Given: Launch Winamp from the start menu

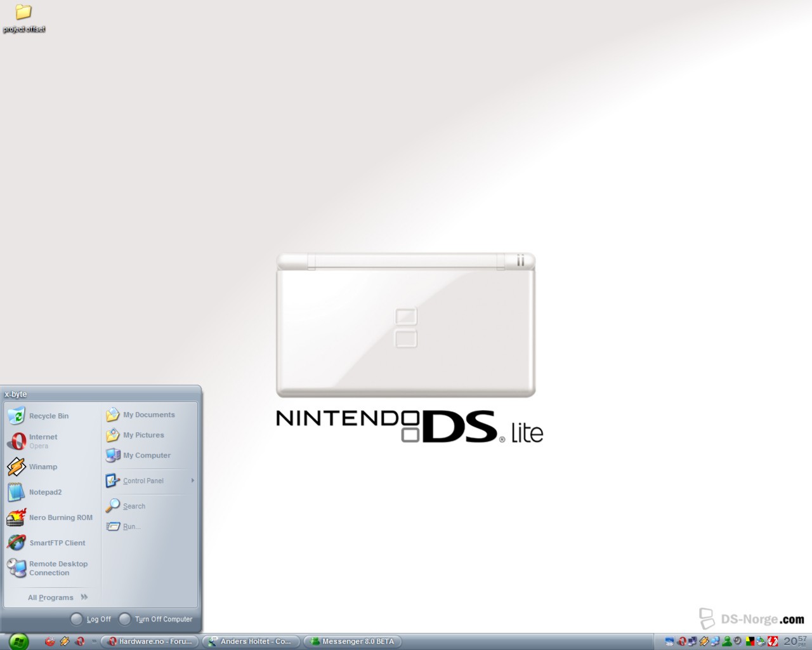Looking at the screenshot, I should click(x=53, y=467).
